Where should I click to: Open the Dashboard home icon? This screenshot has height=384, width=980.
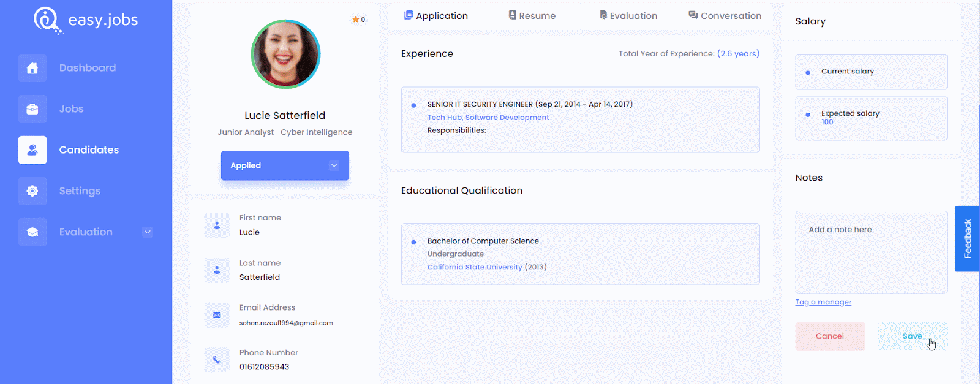[32, 68]
